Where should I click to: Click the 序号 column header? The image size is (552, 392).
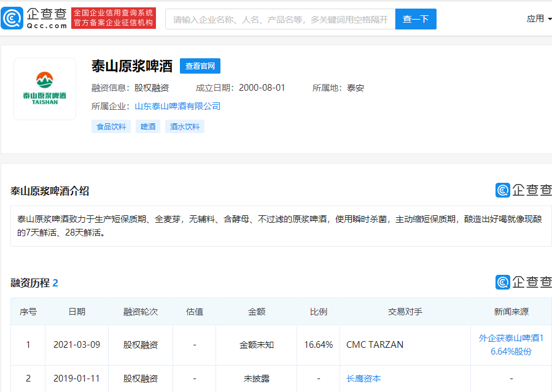(x=28, y=312)
